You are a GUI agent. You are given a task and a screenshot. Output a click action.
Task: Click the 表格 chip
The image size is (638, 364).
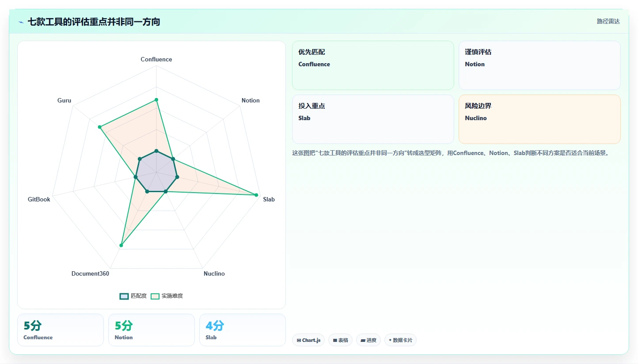340,340
